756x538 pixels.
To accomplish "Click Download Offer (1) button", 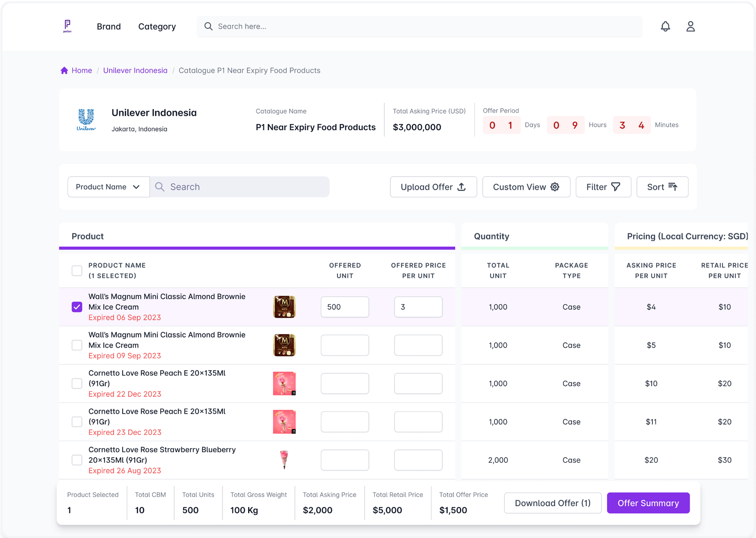I will tap(553, 503).
